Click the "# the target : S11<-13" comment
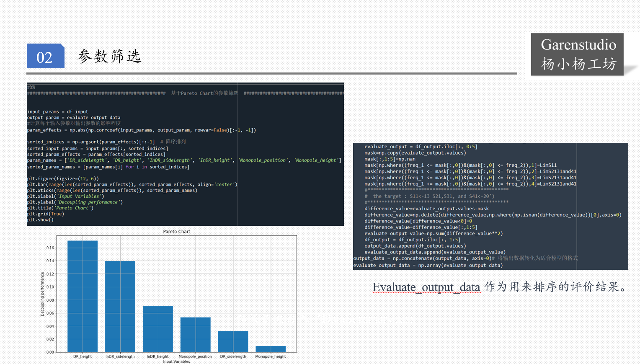Screen dimensions: 640x364 [x=429, y=196]
